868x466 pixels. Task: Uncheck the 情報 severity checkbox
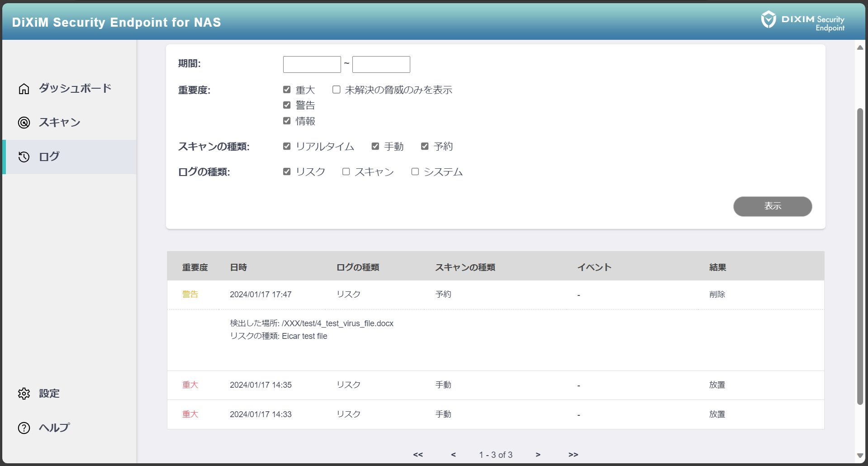point(287,121)
